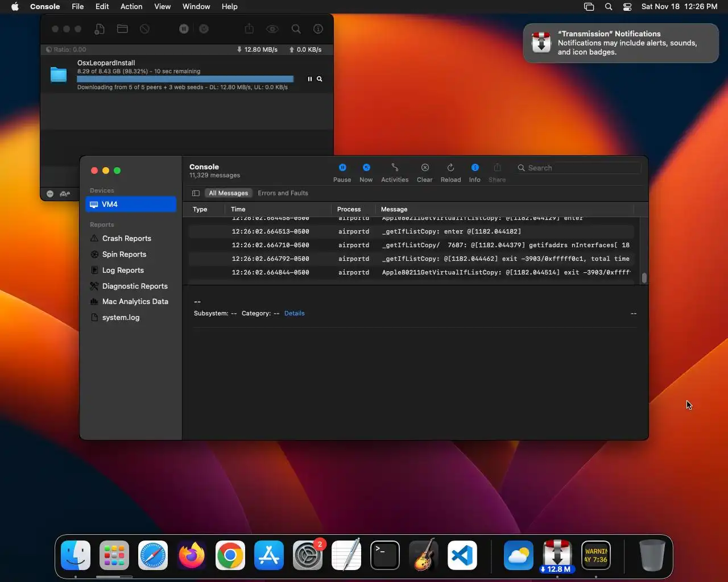Show the Info pane in Console
This screenshot has width=728, height=582.
tap(475, 173)
